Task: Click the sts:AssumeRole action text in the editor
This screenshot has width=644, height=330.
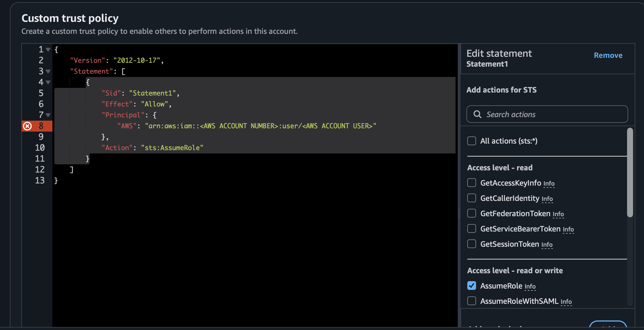Action: (x=172, y=148)
